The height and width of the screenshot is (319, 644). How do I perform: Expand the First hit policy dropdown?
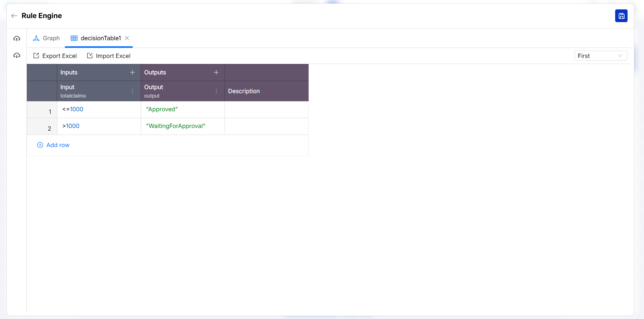(600, 56)
